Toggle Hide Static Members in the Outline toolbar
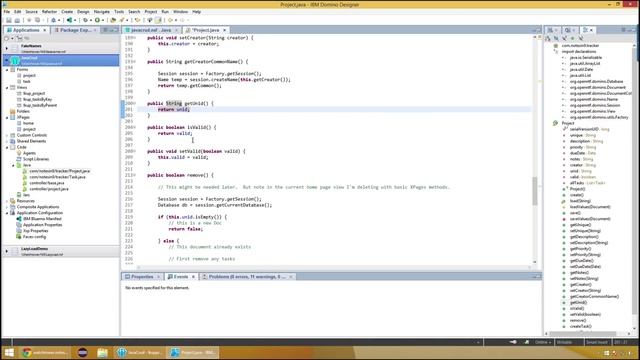 564,38
